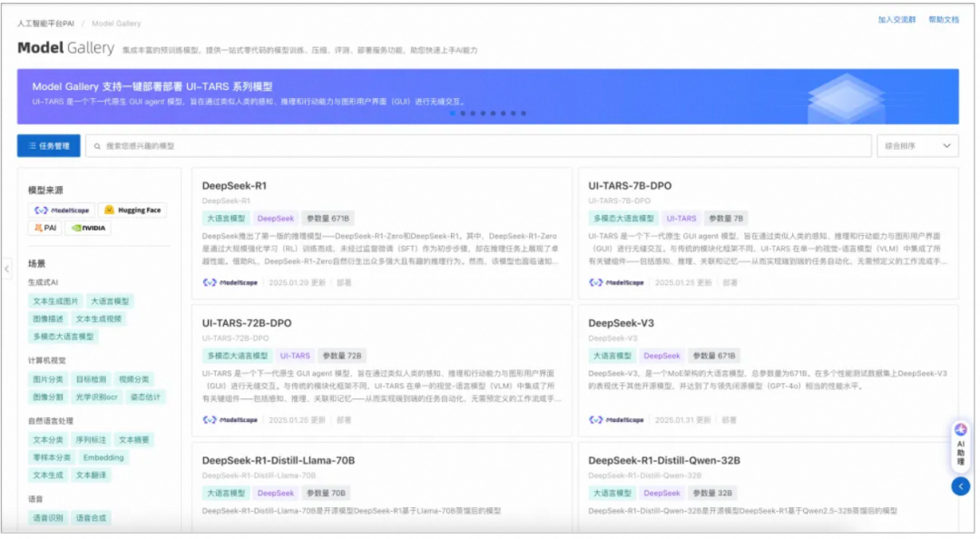Select the PAI model source logo
Viewport: 980px width, 539px height.
click(44, 228)
